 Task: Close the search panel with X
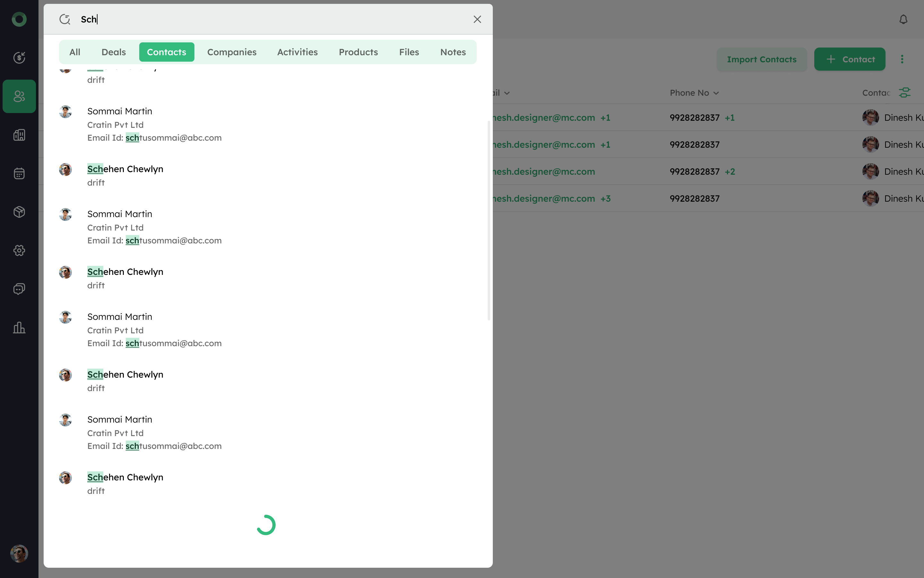(x=477, y=19)
